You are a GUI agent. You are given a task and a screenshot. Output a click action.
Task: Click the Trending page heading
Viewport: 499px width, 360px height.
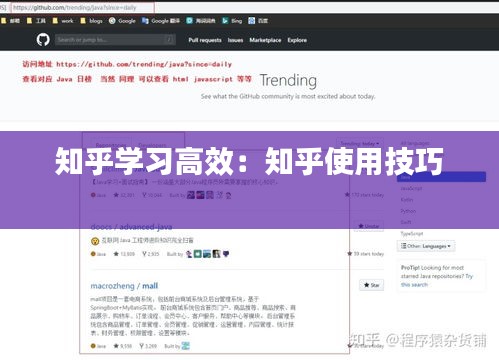pyautogui.click(x=288, y=80)
